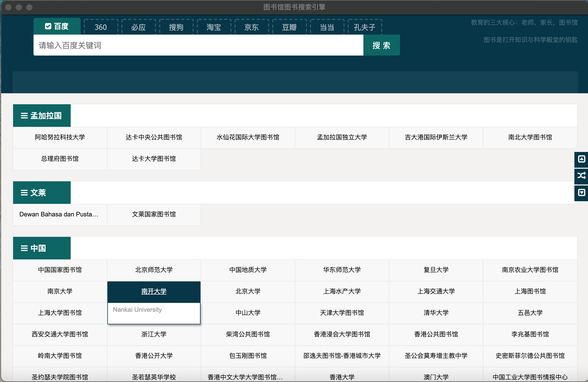Enable the 必应 search engine option

point(138,27)
